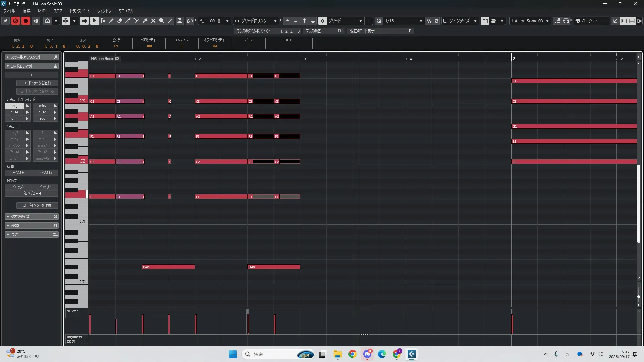Select the Object Selection arrow tool

point(94,21)
